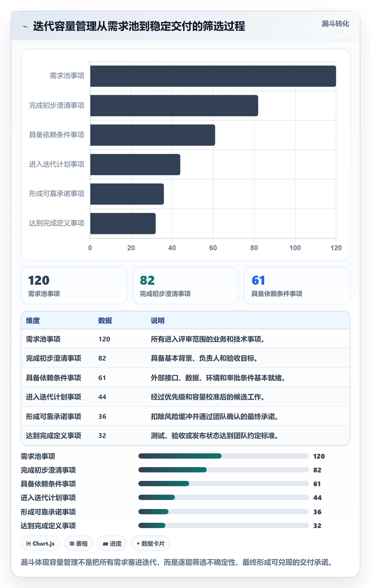Click the 完成初步澄清事项 chart bar
This screenshot has height=588, width=371.
[174, 106]
